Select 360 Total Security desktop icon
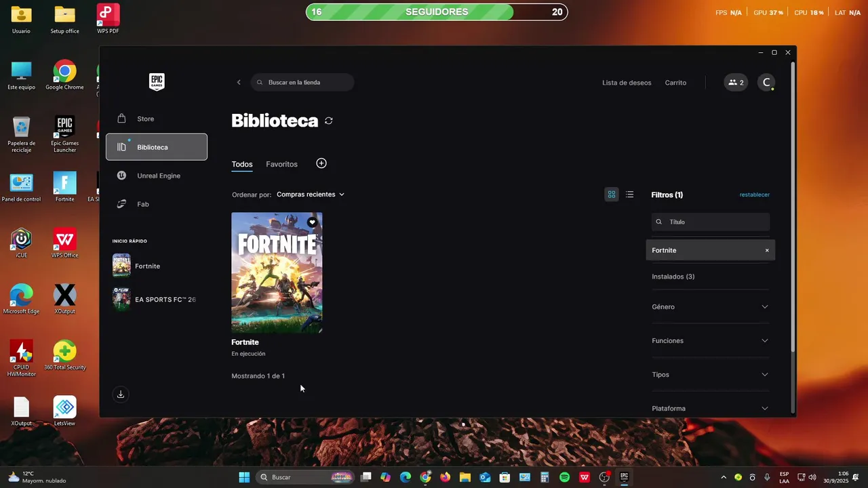Image resolution: width=868 pixels, height=488 pixels. [64, 355]
